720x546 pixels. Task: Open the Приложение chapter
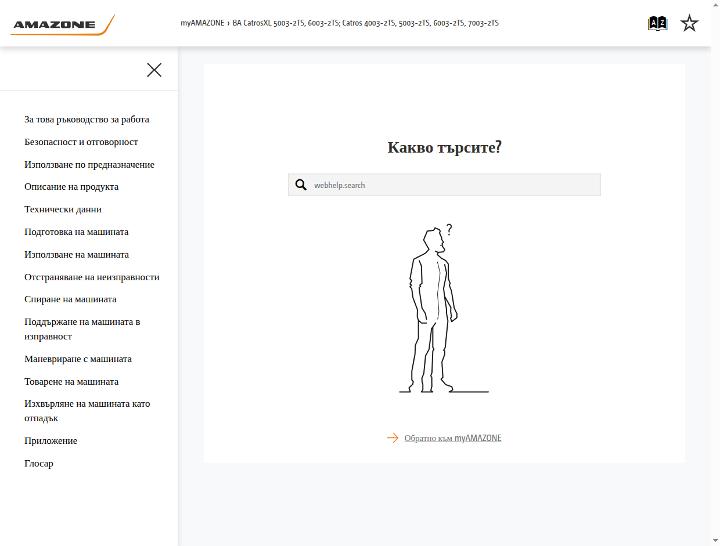pos(51,441)
